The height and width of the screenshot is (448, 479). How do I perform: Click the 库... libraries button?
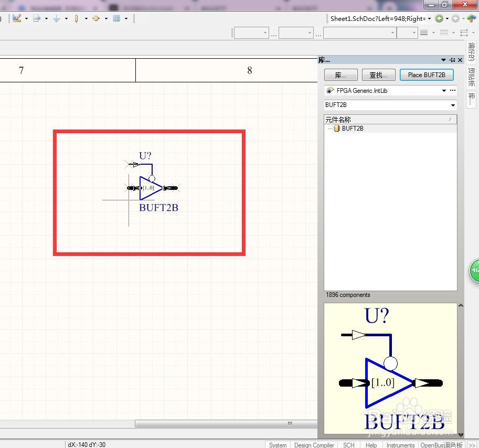pyautogui.click(x=340, y=75)
